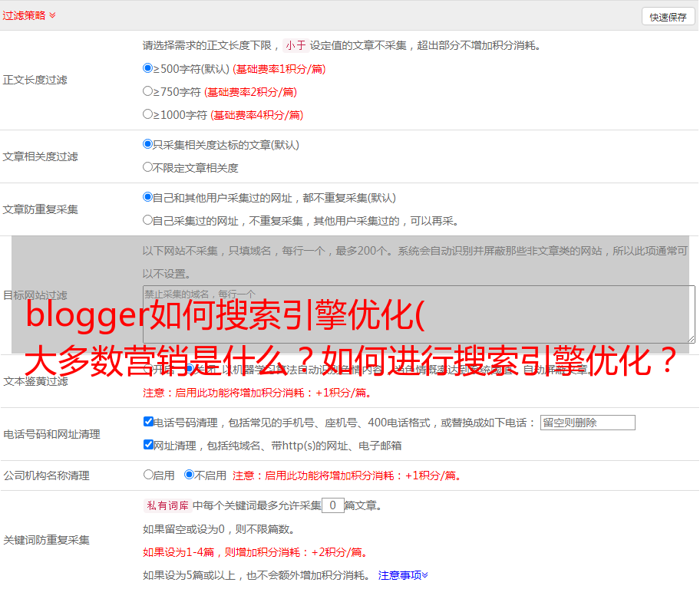Choose 自己采集过的网址，不重复采集 option
Image resolution: width=700 pixels, height=589 pixels.
[x=148, y=220]
